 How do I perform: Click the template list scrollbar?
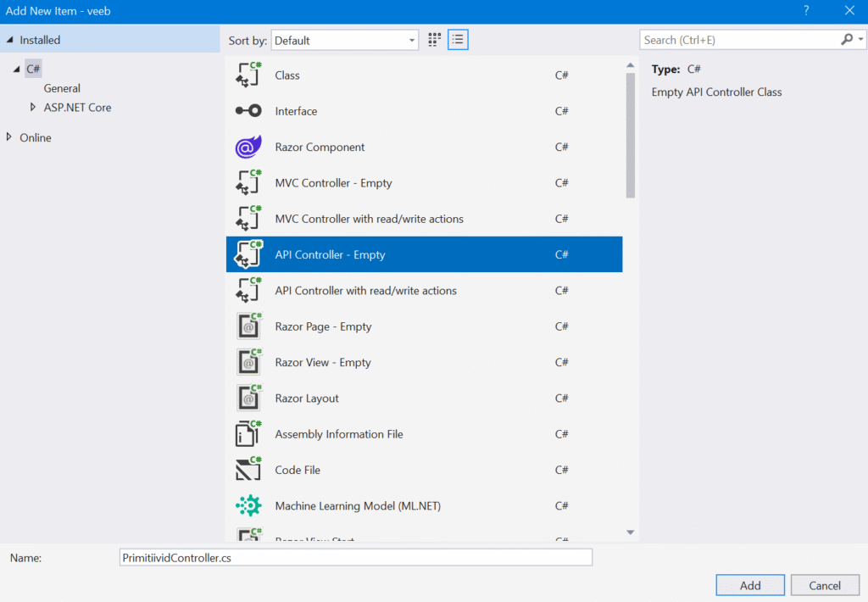click(630, 136)
